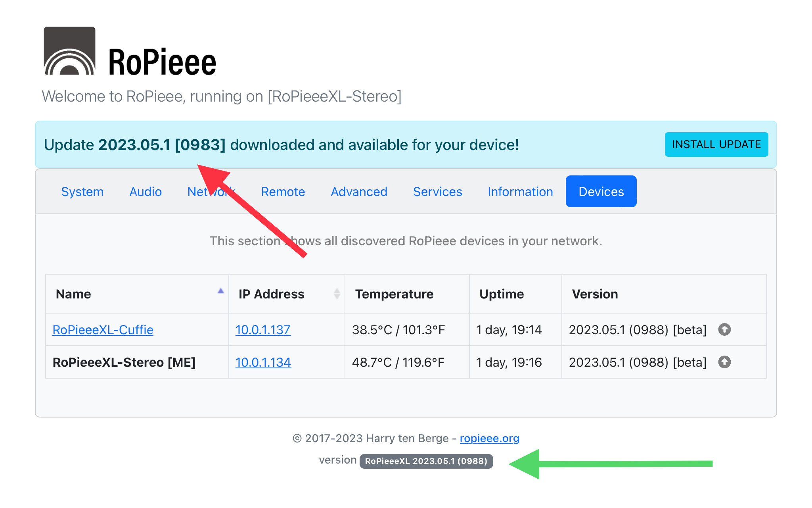
Task: Open the Remote tab
Action: click(283, 192)
